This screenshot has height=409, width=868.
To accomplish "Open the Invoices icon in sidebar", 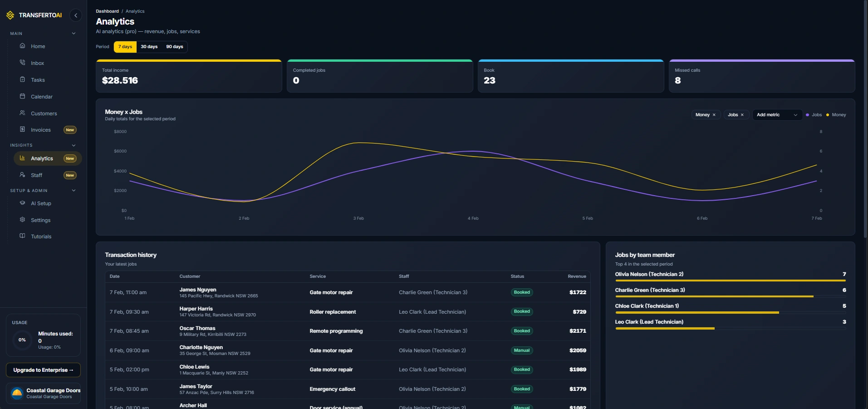I will pos(22,129).
